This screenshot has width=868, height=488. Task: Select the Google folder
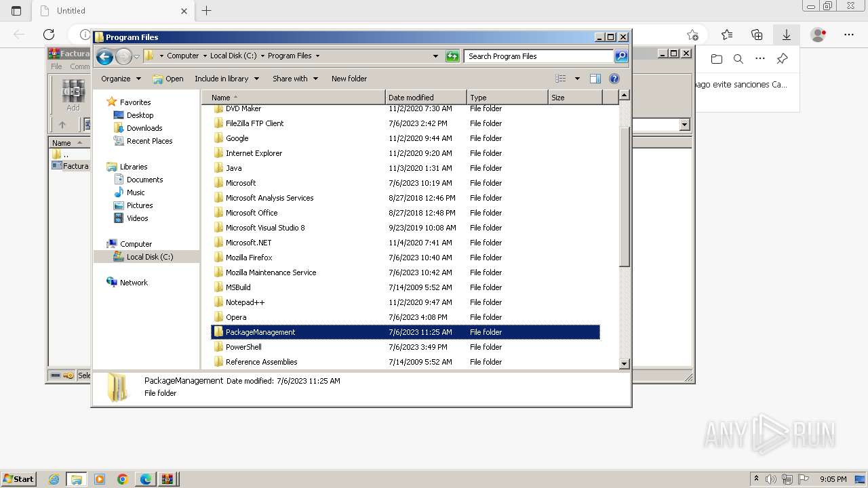point(237,138)
